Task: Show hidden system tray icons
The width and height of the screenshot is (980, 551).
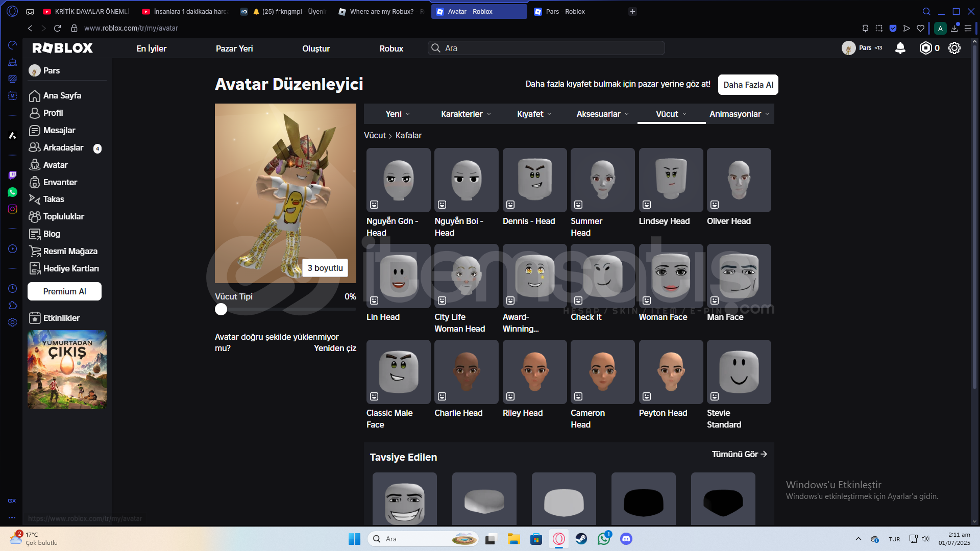Action: pyautogui.click(x=858, y=539)
